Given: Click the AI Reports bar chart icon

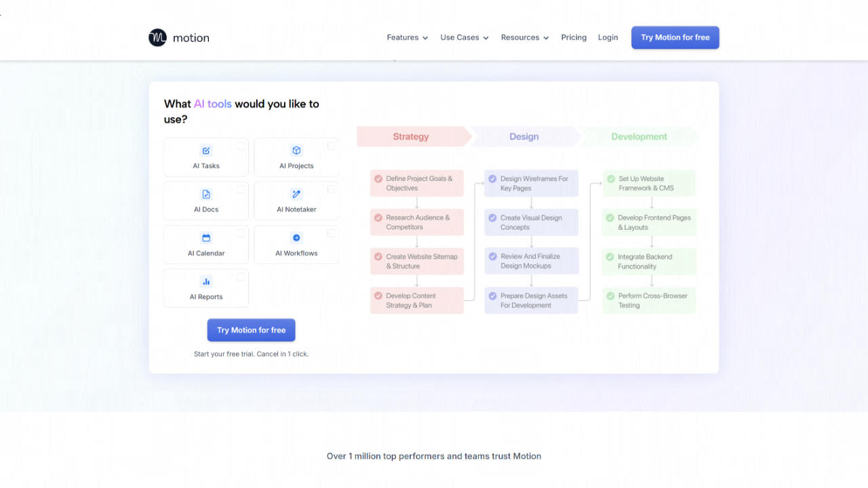Looking at the screenshot, I should (x=206, y=281).
